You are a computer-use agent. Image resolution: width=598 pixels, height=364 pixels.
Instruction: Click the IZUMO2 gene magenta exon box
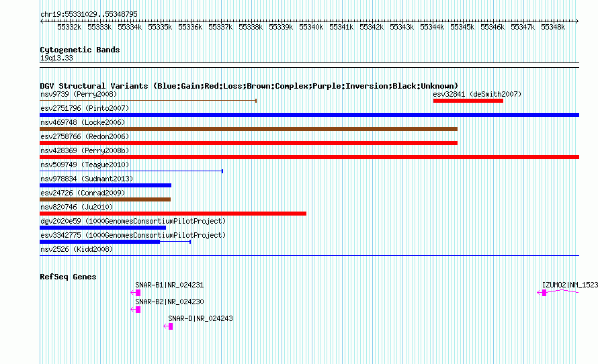tap(544, 293)
